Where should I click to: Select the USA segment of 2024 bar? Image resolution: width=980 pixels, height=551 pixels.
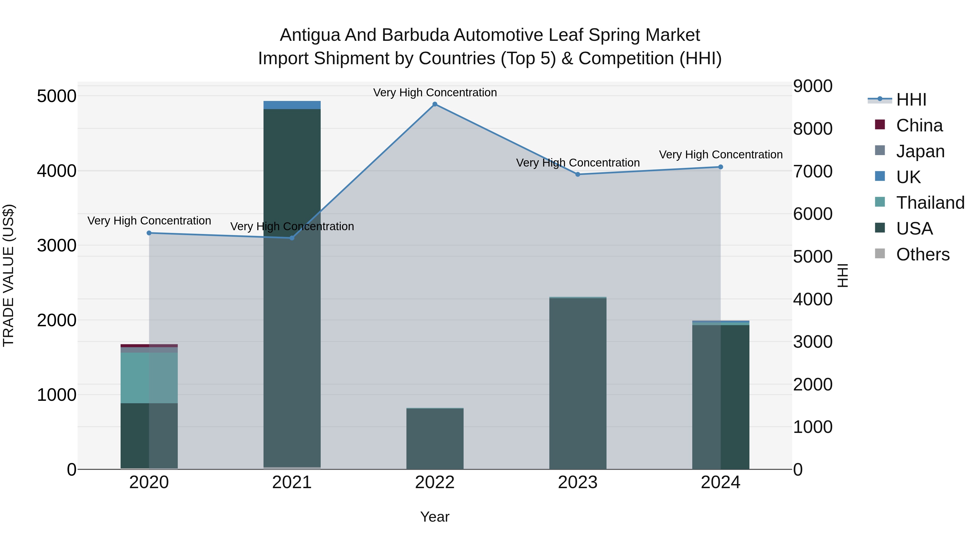pyautogui.click(x=721, y=397)
